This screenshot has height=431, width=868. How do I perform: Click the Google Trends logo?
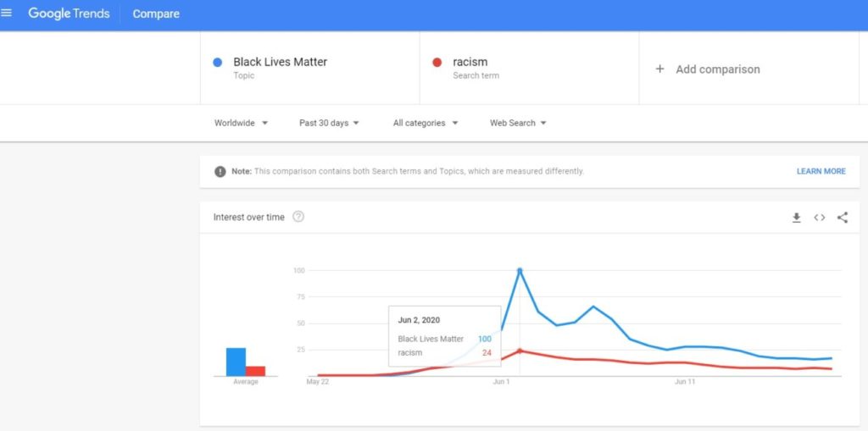[x=69, y=14]
